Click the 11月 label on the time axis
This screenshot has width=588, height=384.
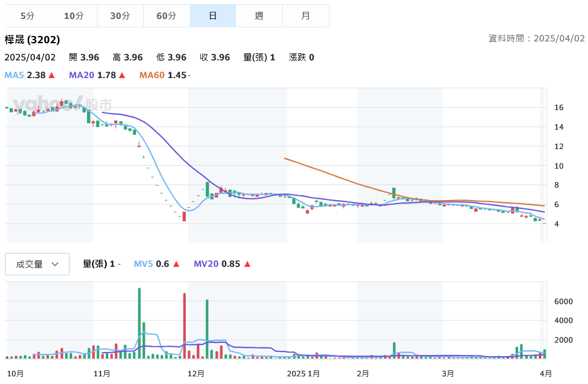[x=102, y=373]
